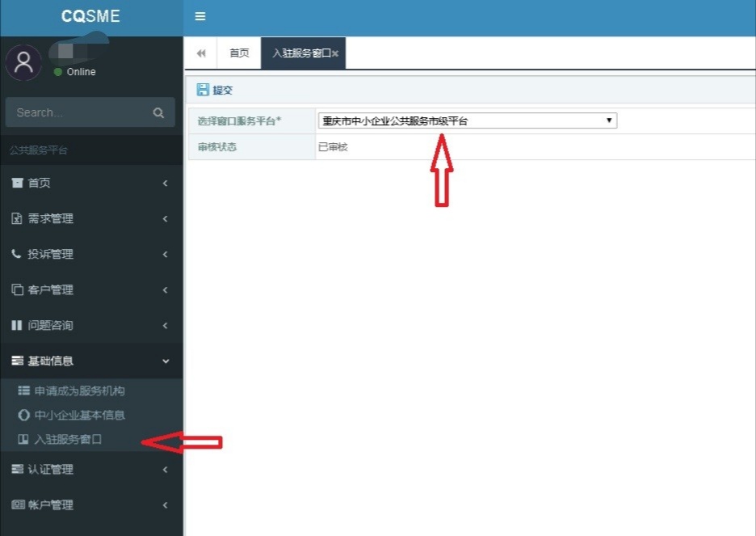The width and height of the screenshot is (756, 536).
Task: Click the 首页 sidebar archive icon
Action: [17, 183]
